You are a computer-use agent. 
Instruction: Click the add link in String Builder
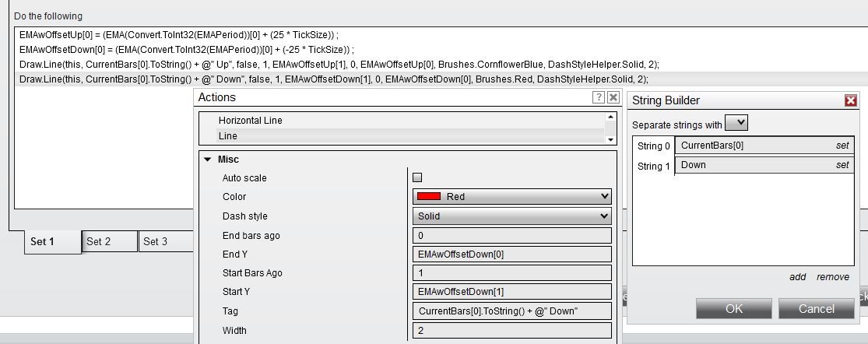[798, 277]
